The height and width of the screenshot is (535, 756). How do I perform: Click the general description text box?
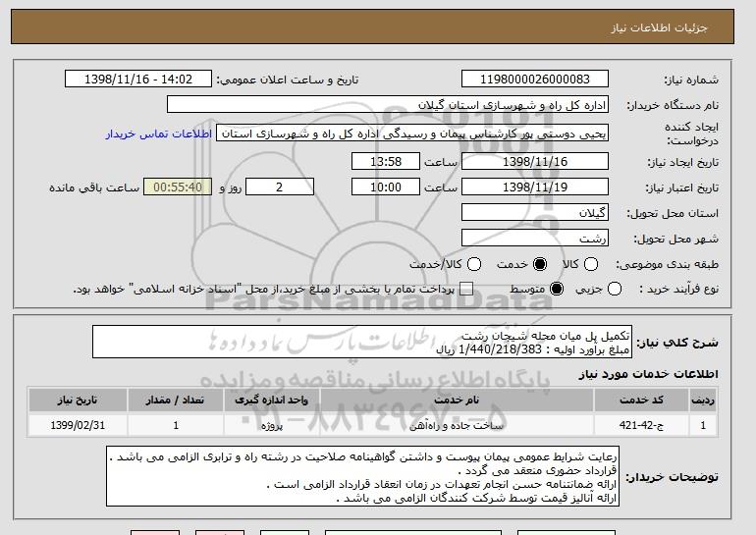[x=362, y=343]
